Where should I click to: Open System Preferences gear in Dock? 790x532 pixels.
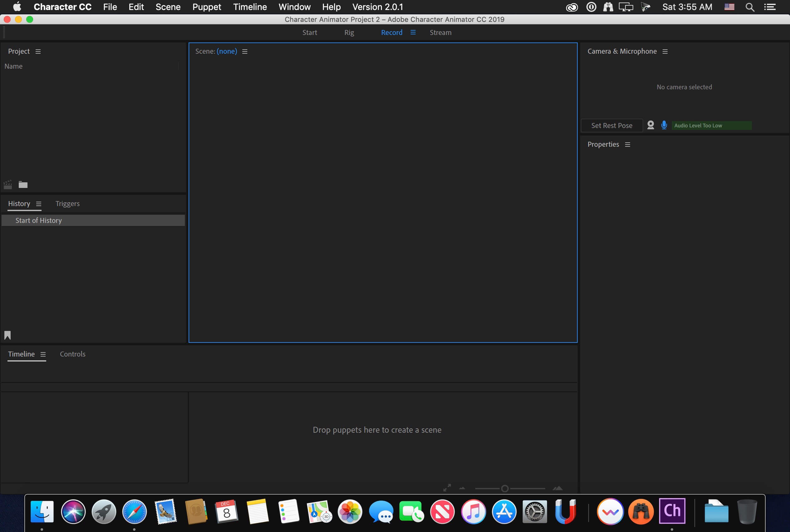point(535,511)
